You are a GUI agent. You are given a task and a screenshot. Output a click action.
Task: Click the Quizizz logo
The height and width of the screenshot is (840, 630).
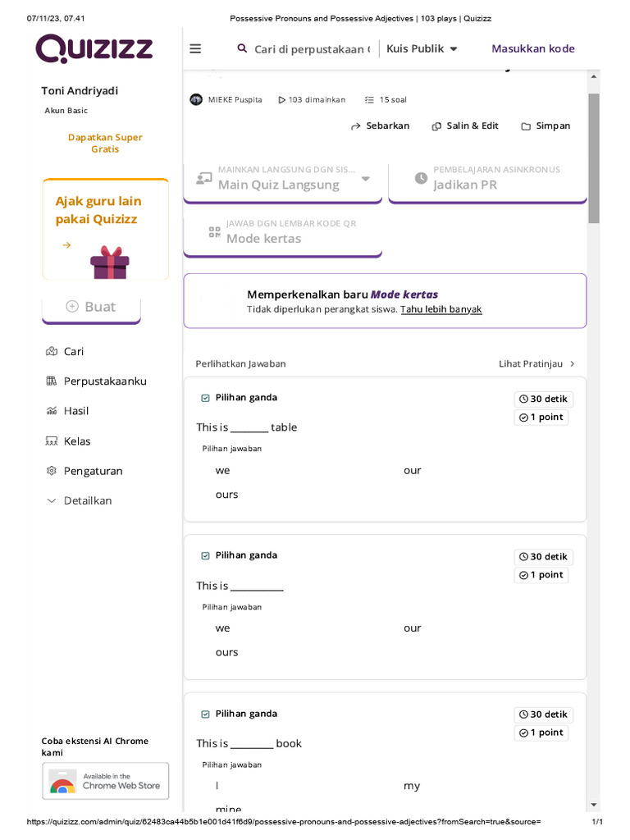point(94,48)
